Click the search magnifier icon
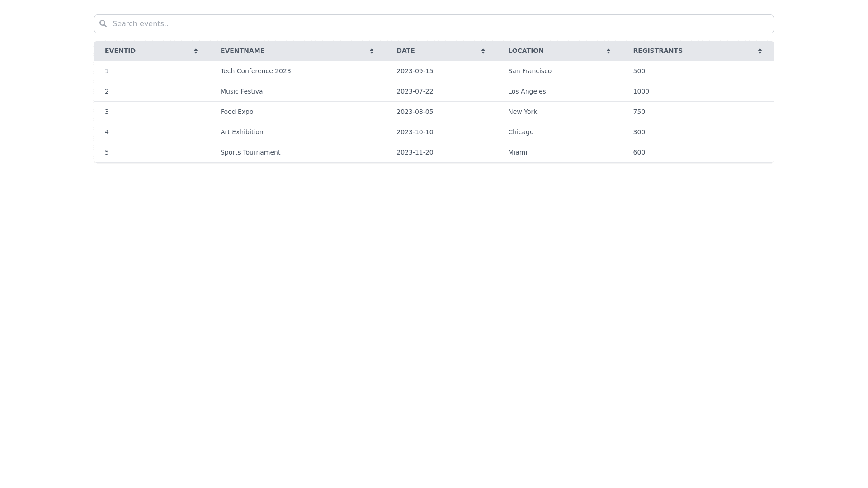This screenshot has width=868, height=488. (103, 23)
